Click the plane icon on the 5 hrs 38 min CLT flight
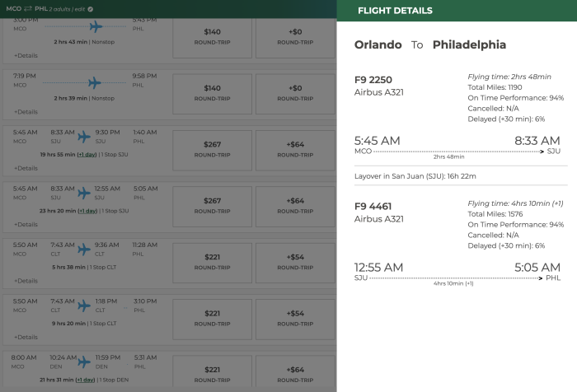Viewport: 577px width, 392px height. coord(84,250)
